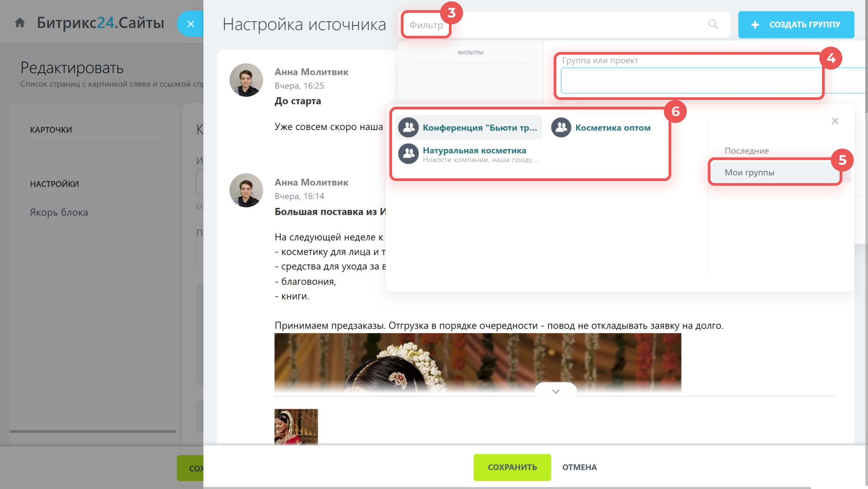This screenshot has height=489, width=868.
Task: Select the Косметика оптом group
Action: [x=613, y=128]
